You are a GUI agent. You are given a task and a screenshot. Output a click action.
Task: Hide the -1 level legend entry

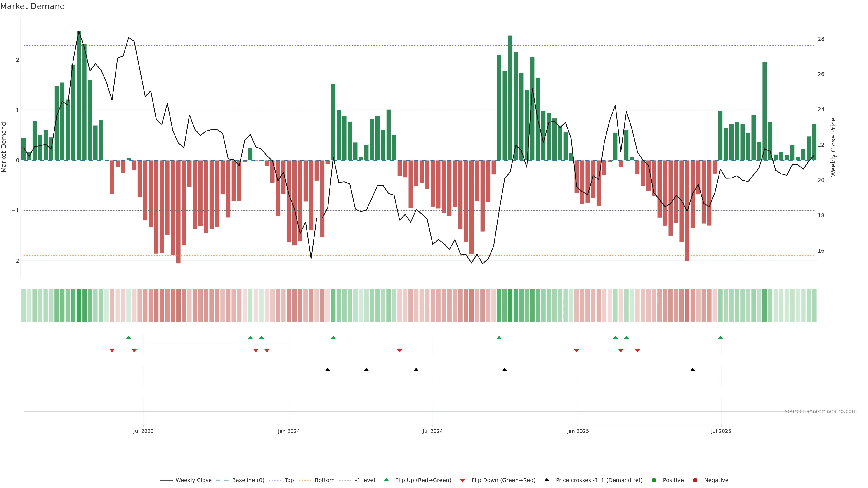point(365,480)
